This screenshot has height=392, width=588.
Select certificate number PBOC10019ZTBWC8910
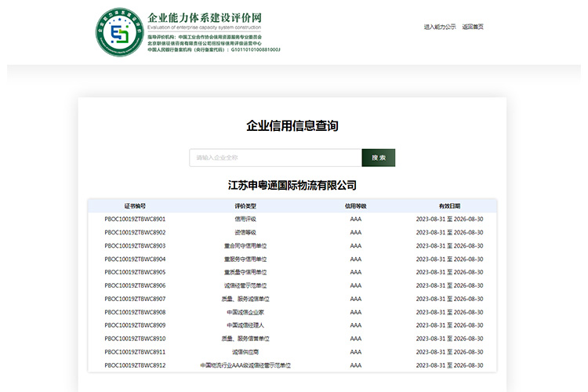[x=135, y=339]
